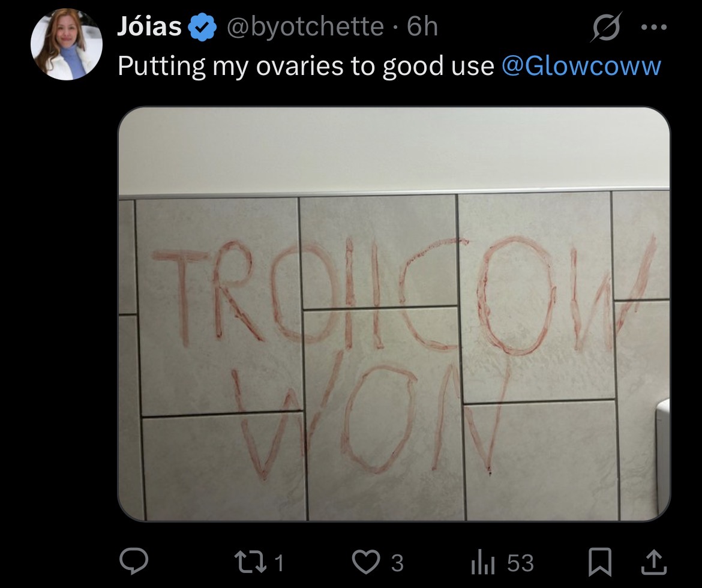Screen dimensions: 702x588
Task: Repost this tweet via retweet icon
Action: 251,562
